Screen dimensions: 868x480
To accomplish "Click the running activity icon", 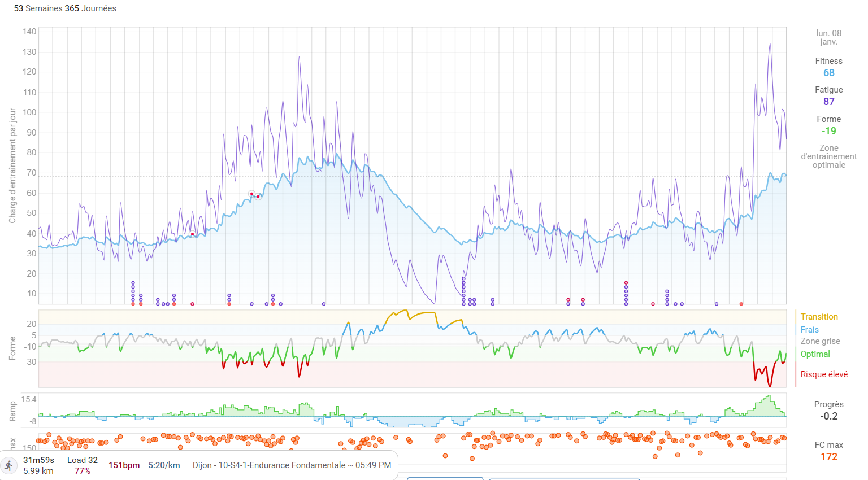I will click(8, 466).
